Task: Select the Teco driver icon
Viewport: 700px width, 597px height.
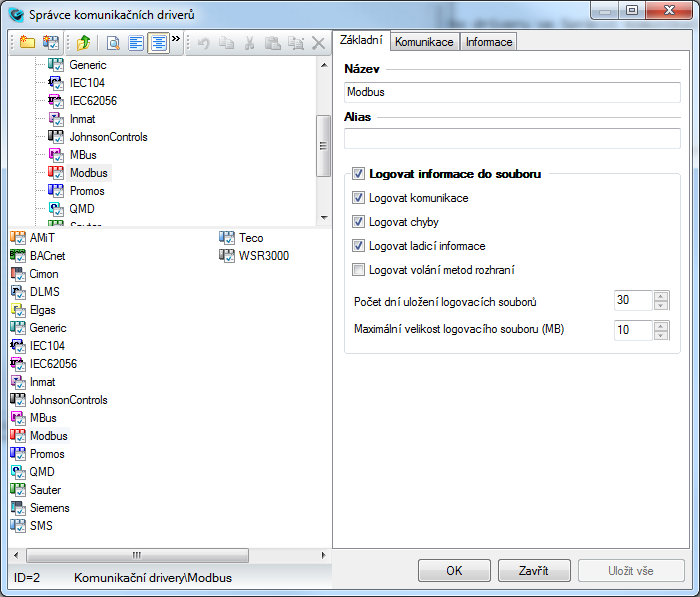Action: (227, 238)
